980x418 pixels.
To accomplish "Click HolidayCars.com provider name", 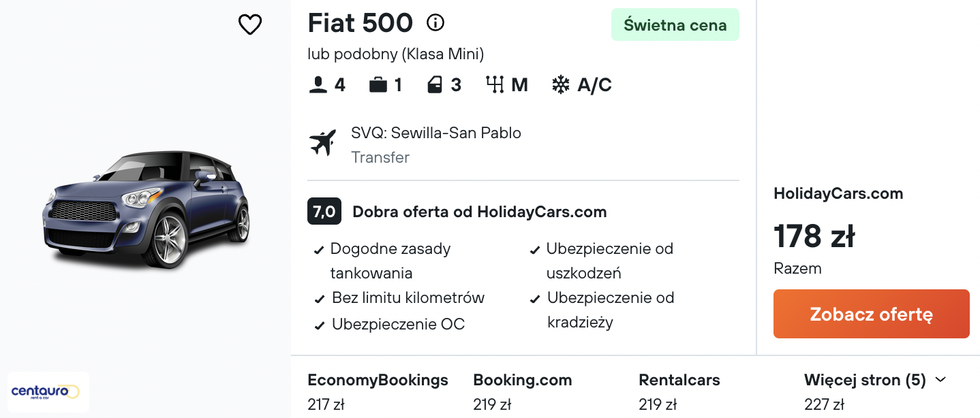I will coord(838,193).
